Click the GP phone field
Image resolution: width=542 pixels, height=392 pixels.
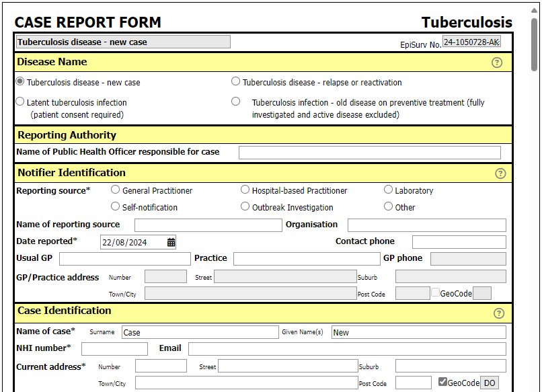point(468,259)
